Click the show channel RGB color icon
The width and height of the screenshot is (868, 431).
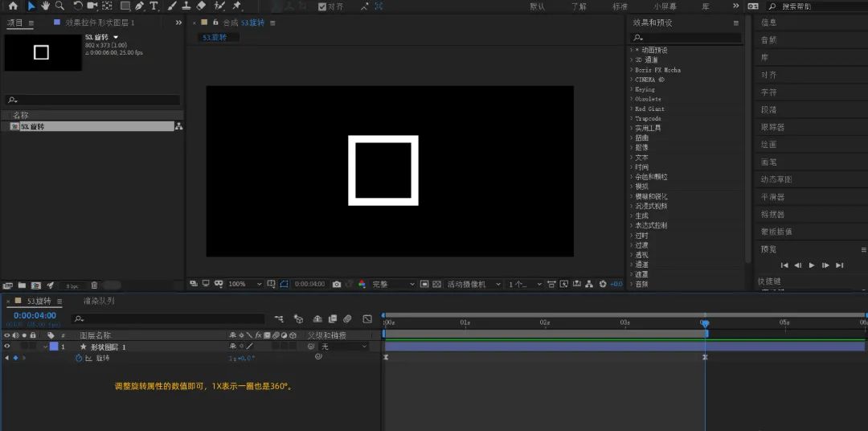pos(362,284)
